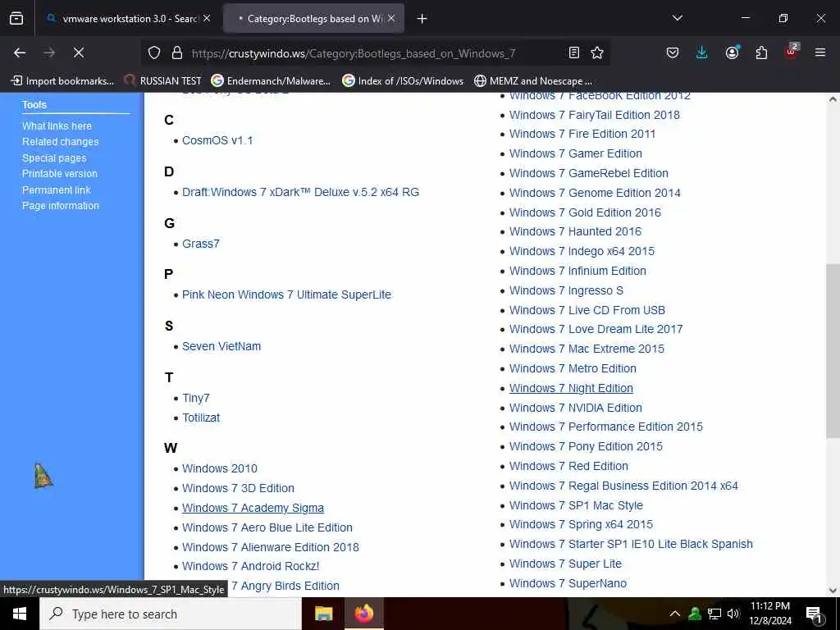Close the Category:Bootlegs tab

pyautogui.click(x=391, y=18)
